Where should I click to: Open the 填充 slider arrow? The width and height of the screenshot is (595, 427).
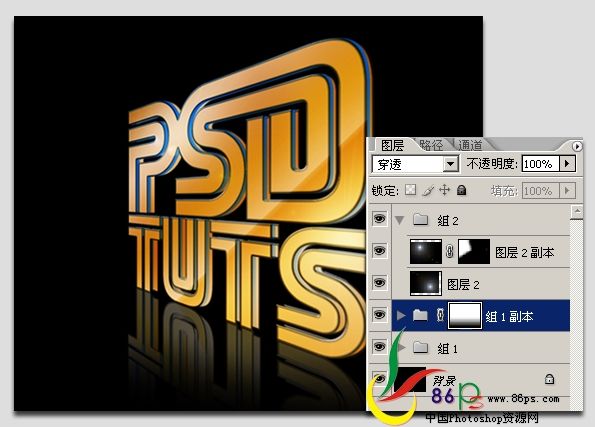[567, 191]
